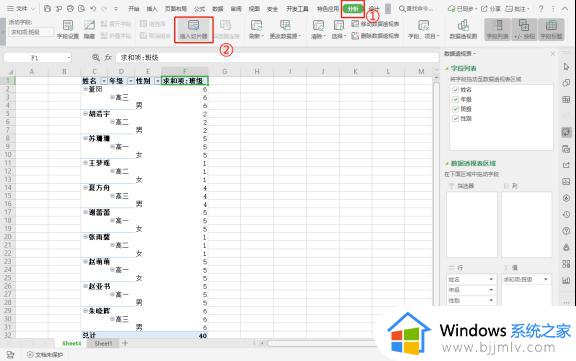This screenshot has width=576, height=361.
Task: Open 求和项:班级 dropdown in values area
Action: (x=546, y=279)
